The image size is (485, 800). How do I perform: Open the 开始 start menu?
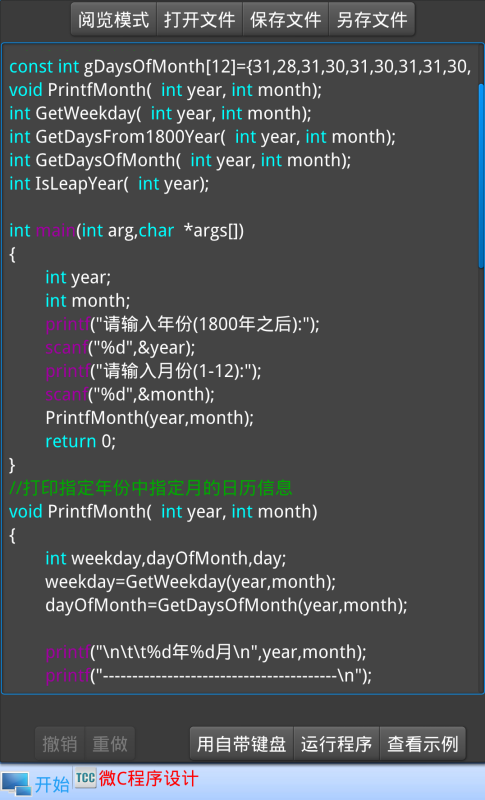52,784
